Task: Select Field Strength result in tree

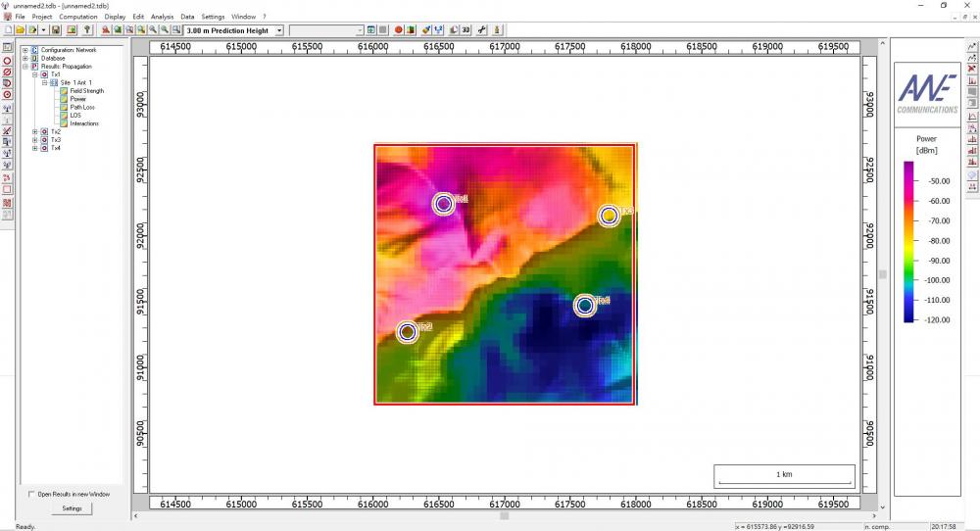Action: pyautogui.click(x=87, y=90)
